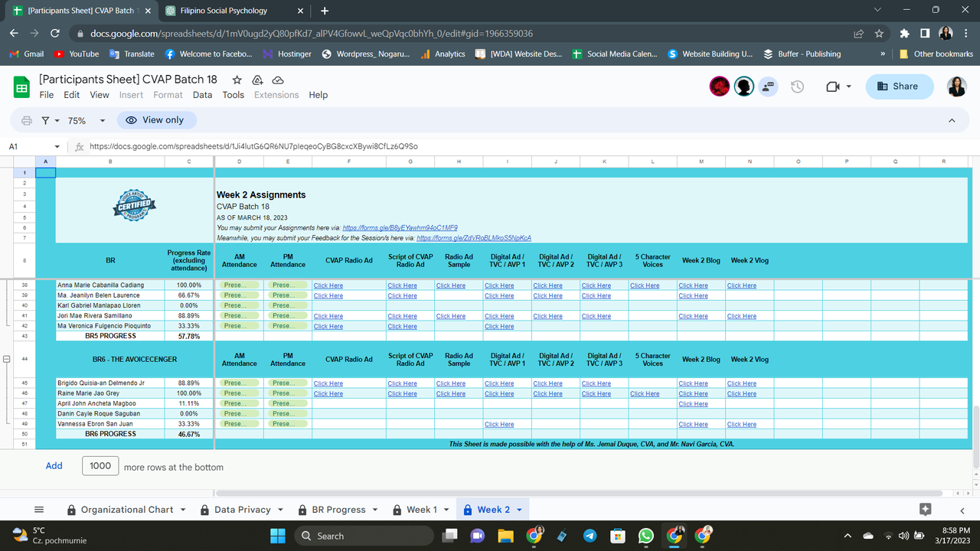Select the BR5 PROGRESS 57.78% cell

pyautogui.click(x=189, y=336)
